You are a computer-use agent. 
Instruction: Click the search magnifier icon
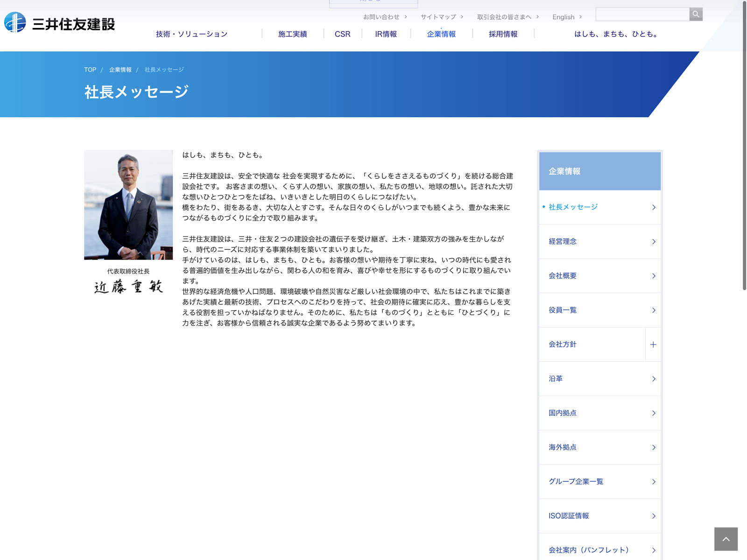coord(696,14)
